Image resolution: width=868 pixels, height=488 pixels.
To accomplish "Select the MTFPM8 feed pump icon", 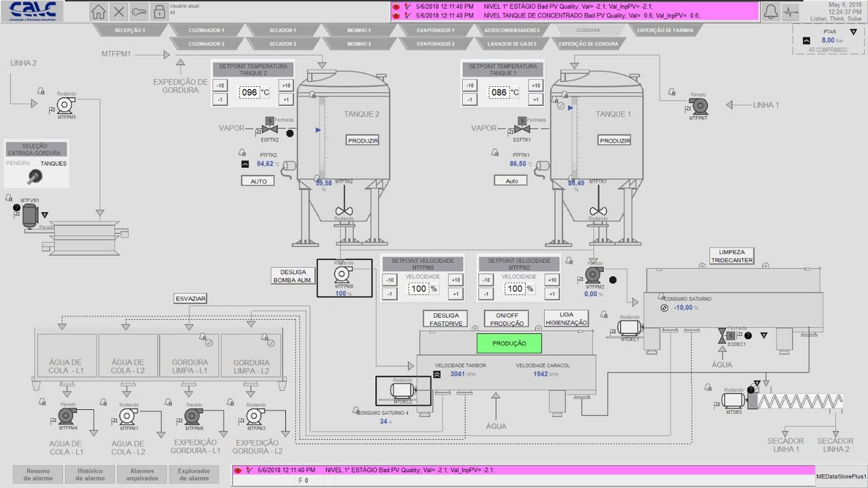I will point(343,275).
